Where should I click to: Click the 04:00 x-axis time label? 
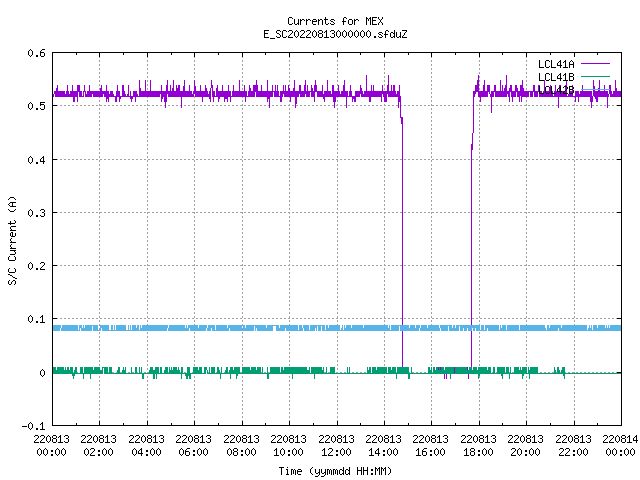146,452
